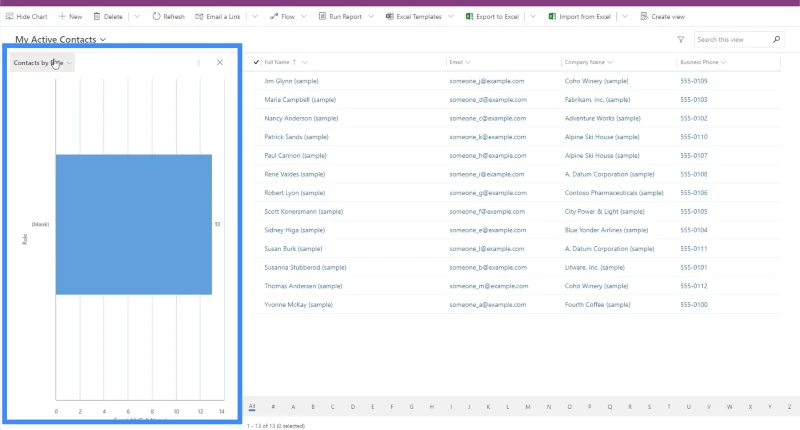800x430 pixels.
Task: Expand the Export to Excel dropdown arrow
Action: click(533, 16)
